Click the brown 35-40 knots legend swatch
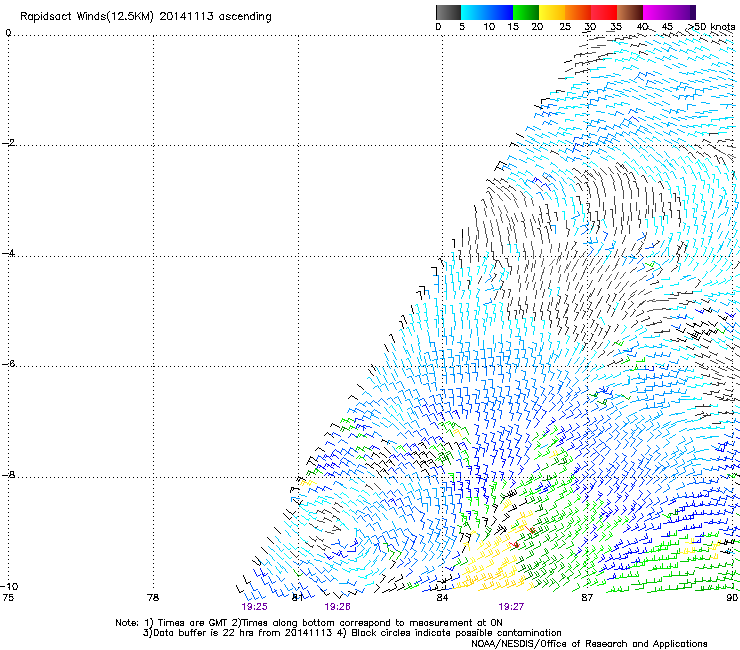The image size is (740, 650). click(x=630, y=12)
